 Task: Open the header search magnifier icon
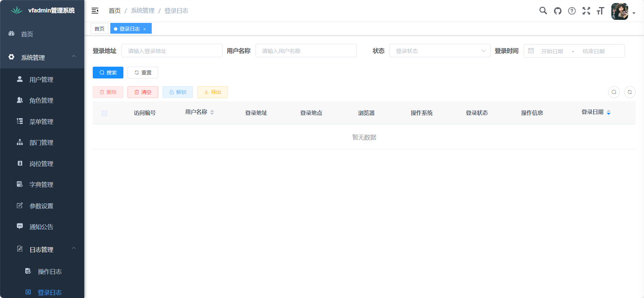point(543,11)
